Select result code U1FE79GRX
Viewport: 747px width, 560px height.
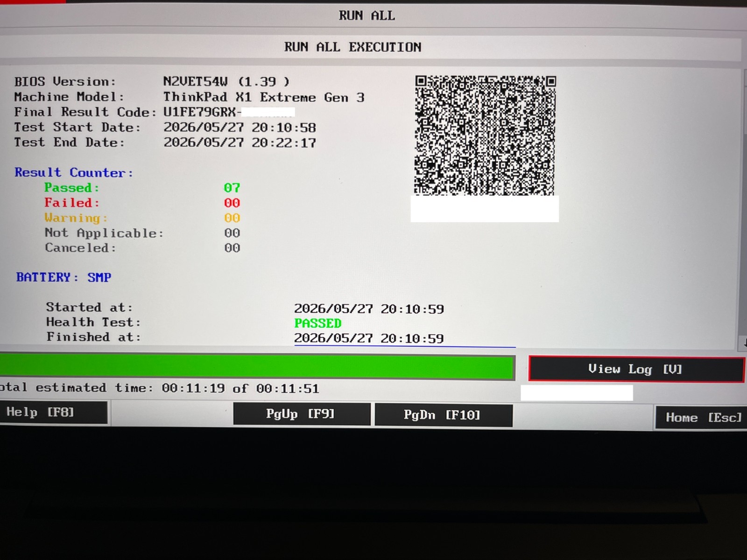(199, 112)
